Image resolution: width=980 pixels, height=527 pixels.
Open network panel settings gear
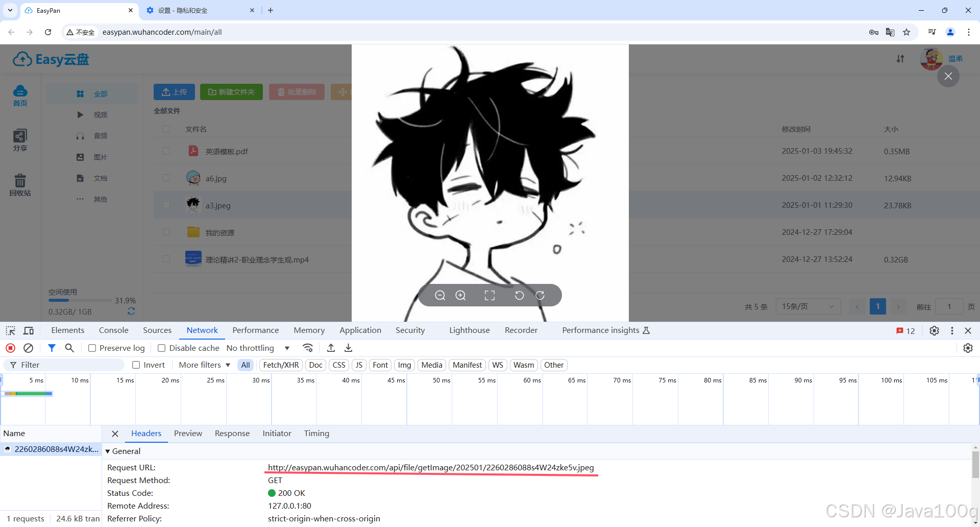[x=968, y=348]
